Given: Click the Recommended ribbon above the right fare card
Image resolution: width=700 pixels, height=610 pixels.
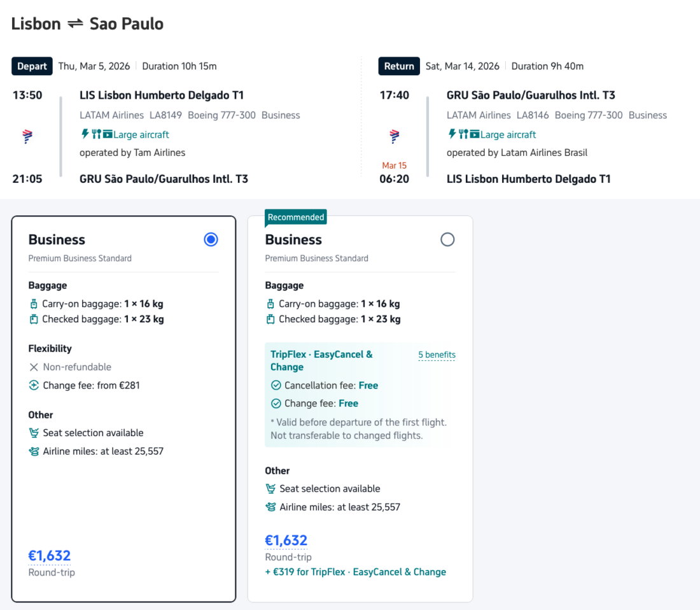Looking at the screenshot, I should point(295,217).
